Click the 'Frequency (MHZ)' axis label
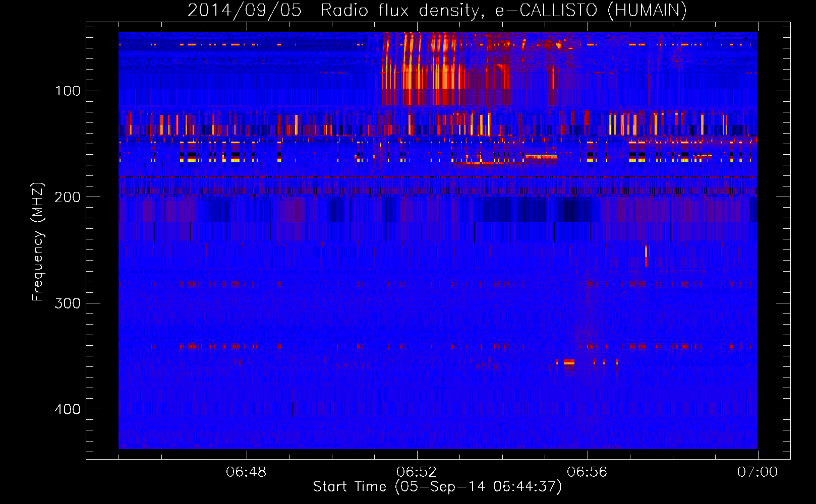 click(38, 242)
